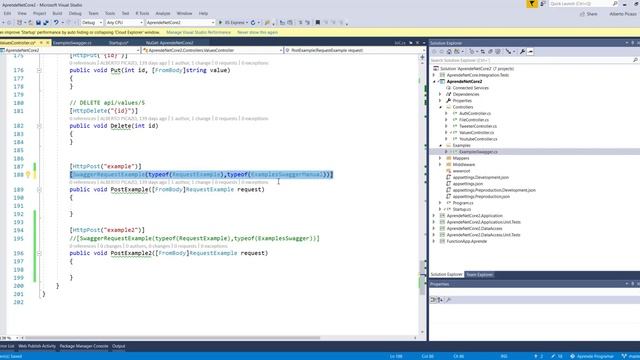Open the Debug menu
The image size is (640, 360).
[75, 13]
